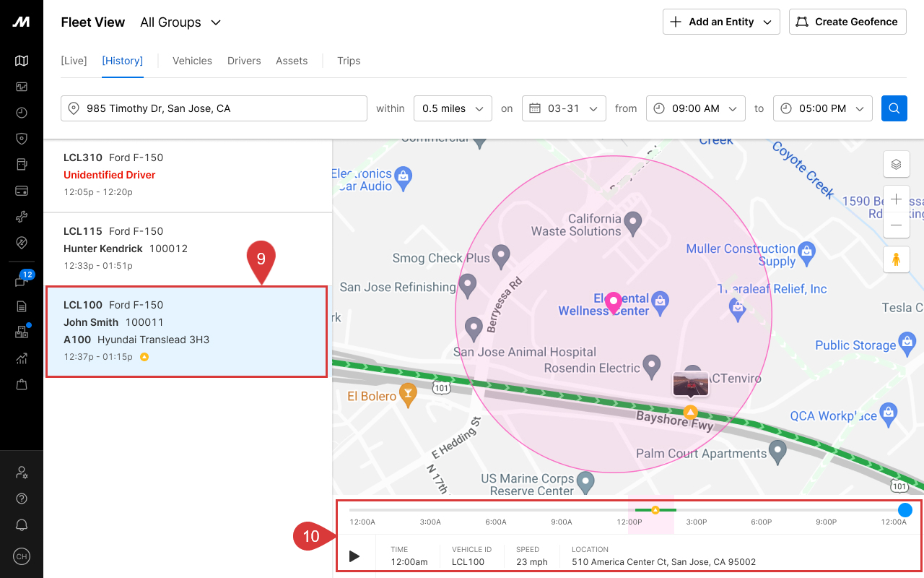Open the 0.5 miles radius dropdown
This screenshot has width=924, height=578.
[453, 108]
